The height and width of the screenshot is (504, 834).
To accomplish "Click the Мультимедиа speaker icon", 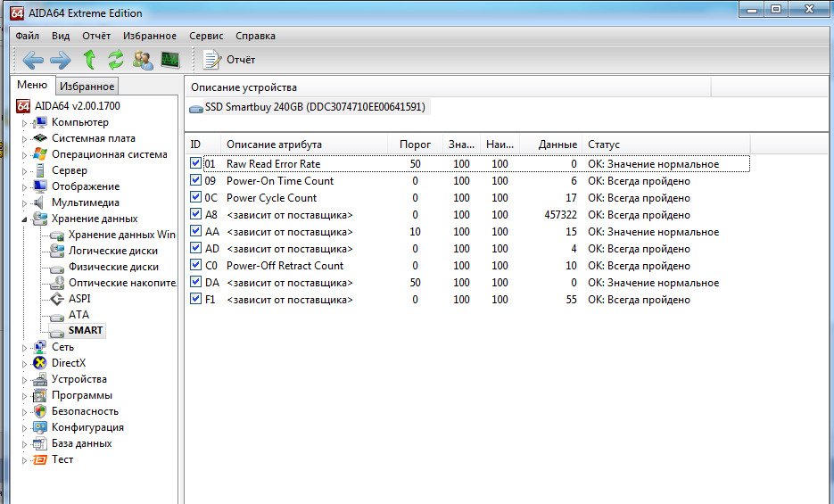I will click(x=38, y=202).
